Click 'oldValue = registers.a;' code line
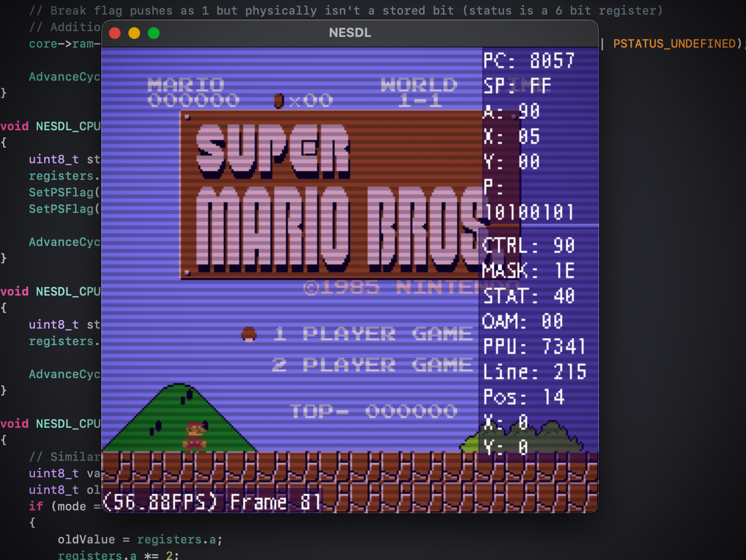 [x=140, y=540]
